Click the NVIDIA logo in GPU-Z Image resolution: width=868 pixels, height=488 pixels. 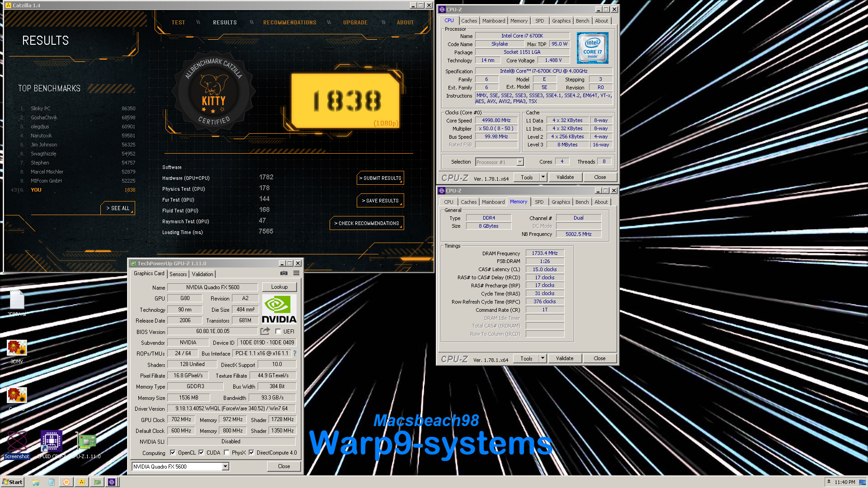point(279,309)
